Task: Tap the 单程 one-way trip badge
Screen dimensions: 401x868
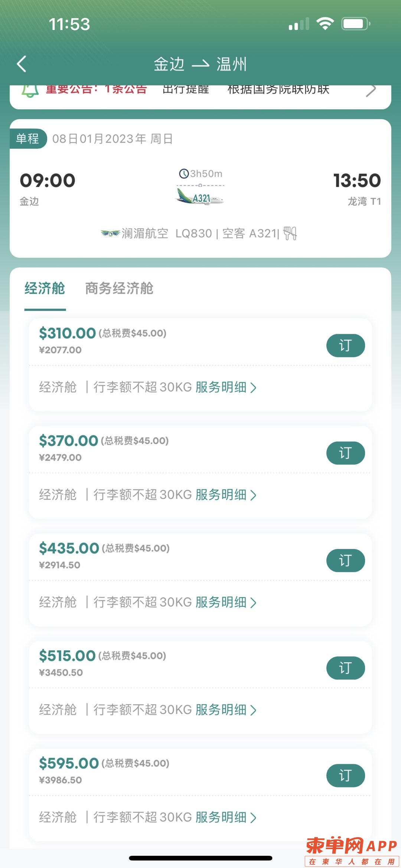Action: pyautogui.click(x=28, y=139)
